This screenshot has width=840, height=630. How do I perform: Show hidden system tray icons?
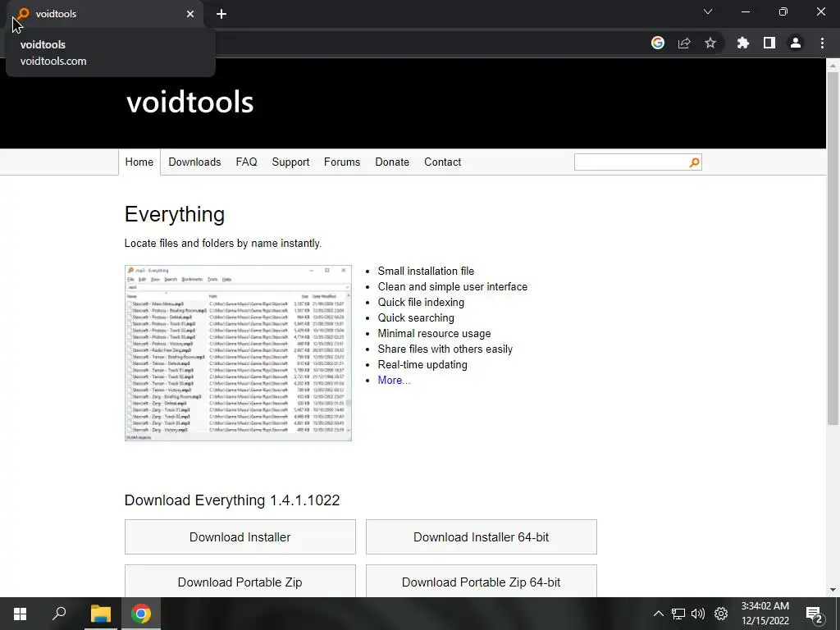tap(659, 614)
